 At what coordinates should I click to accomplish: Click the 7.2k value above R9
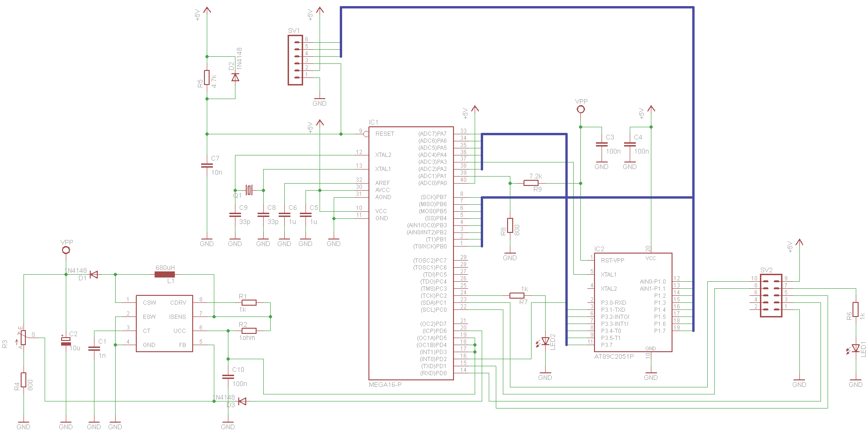pyautogui.click(x=536, y=176)
